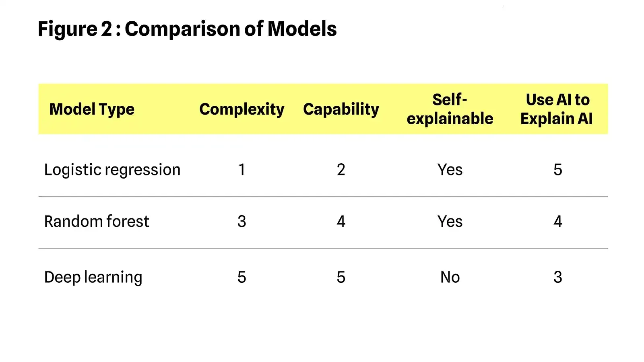
Task: Click the Deep learning row label
Action: (93, 277)
